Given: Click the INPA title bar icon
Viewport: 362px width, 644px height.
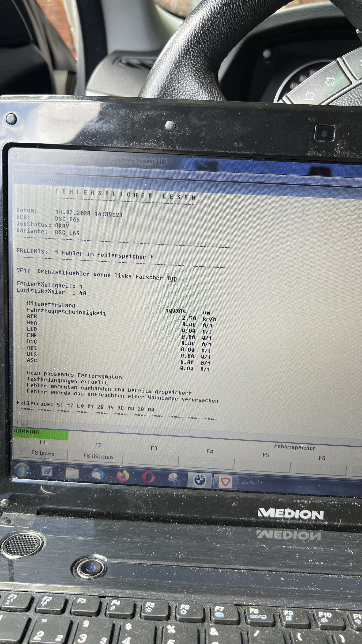Looking at the screenshot, I should point(15,156).
